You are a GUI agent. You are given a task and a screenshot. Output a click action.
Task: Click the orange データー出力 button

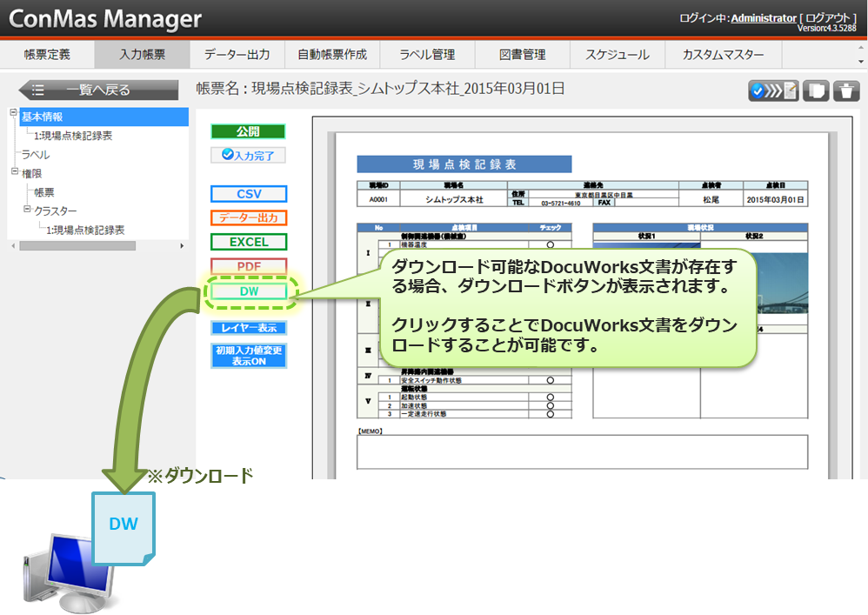(249, 217)
